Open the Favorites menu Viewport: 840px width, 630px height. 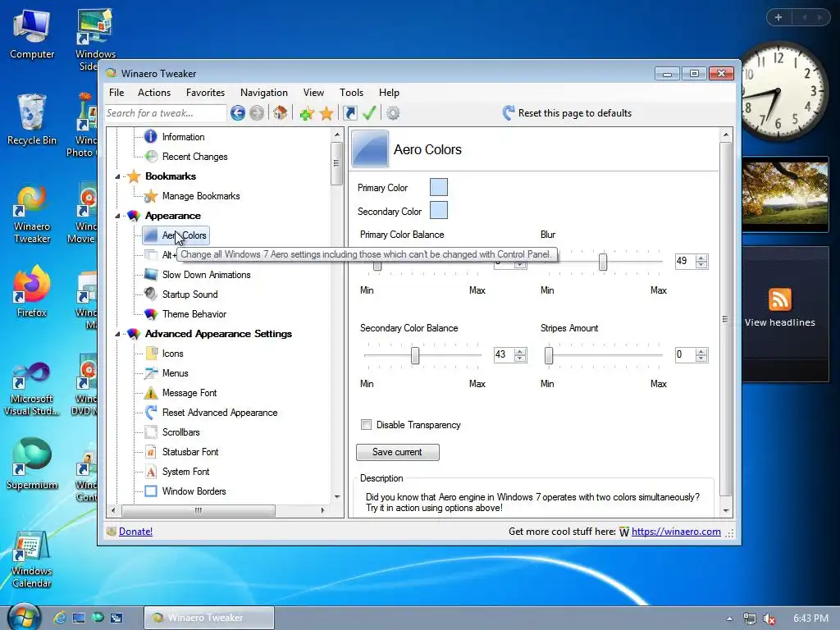point(205,93)
